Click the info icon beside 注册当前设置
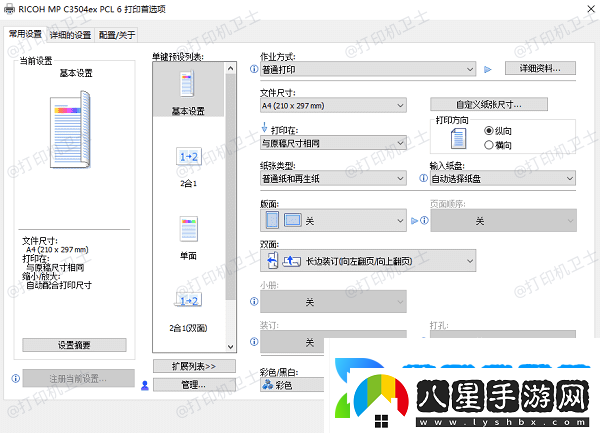Screen dimensions: 600x433 16,379
